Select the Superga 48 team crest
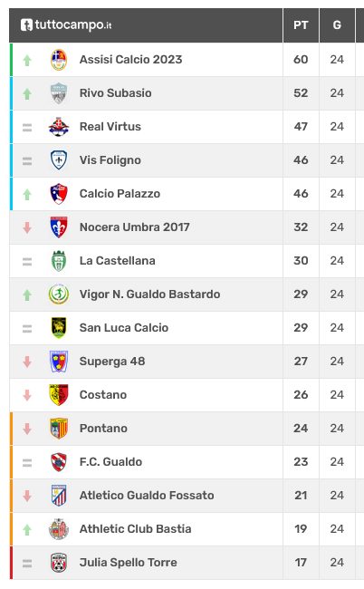The height and width of the screenshot is (589, 364). [x=59, y=362]
